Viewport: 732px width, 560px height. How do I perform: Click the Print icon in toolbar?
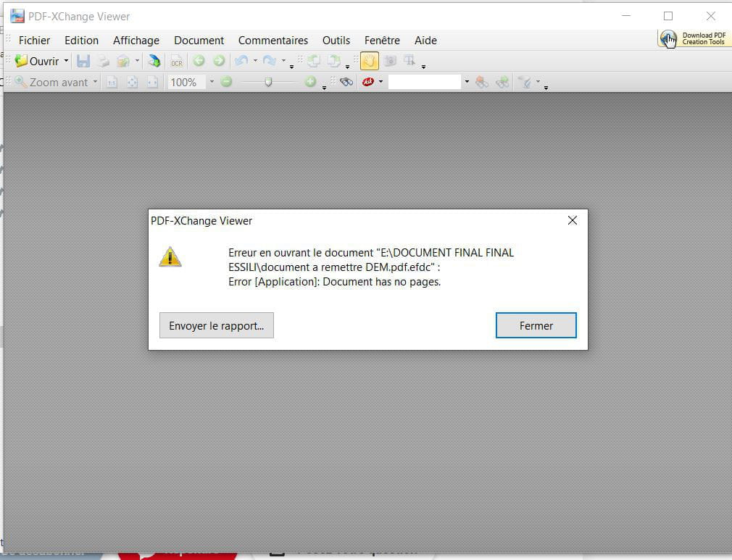pyautogui.click(x=103, y=61)
